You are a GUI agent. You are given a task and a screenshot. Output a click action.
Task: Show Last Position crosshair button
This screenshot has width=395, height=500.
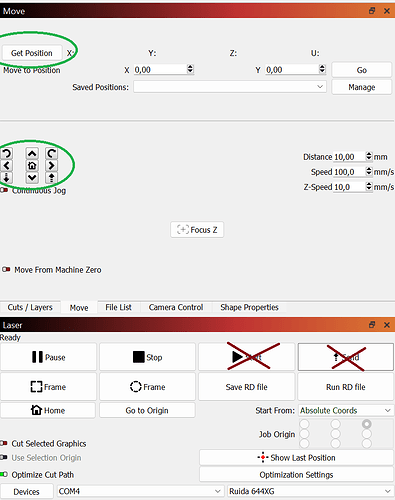click(x=296, y=458)
